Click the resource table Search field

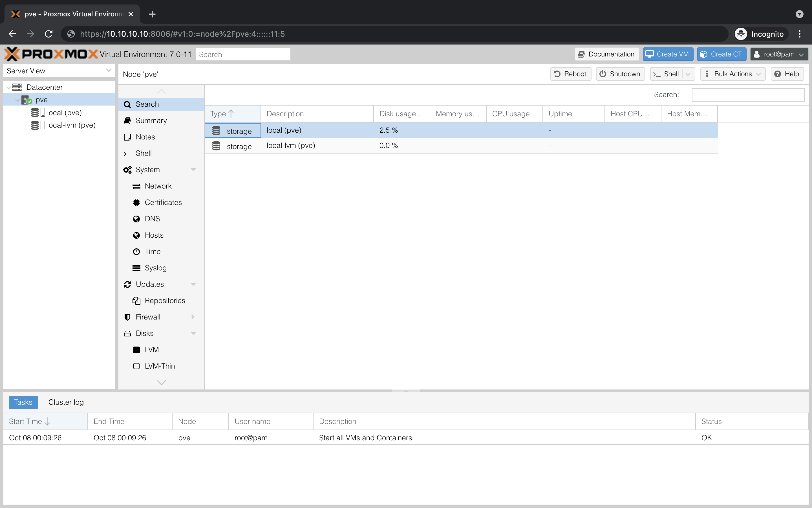click(x=748, y=95)
